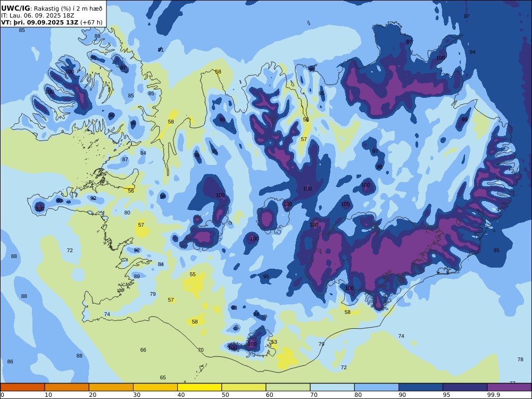This screenshot has height=399, width=532.
Task: Select the 80–90 medium blue legend swatch
Action: [x=377, y=387]
